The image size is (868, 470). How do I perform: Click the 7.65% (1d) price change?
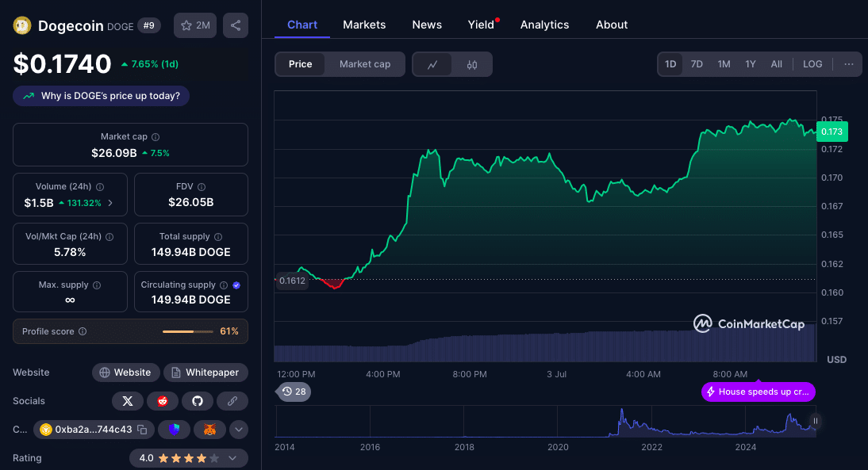click(149, 64)
